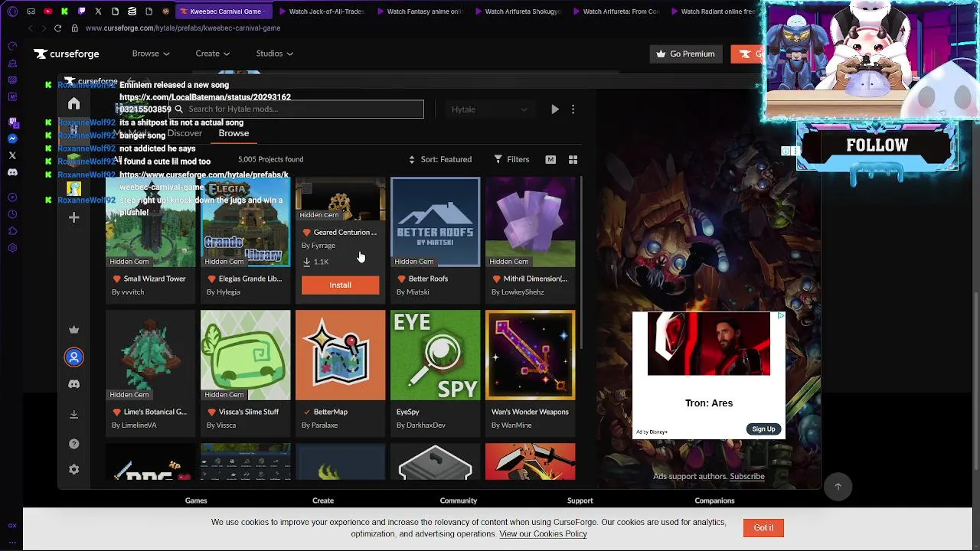Open Mithril Dimension mod thumbnail
The image size is (980, 551).
pos(530,222)
